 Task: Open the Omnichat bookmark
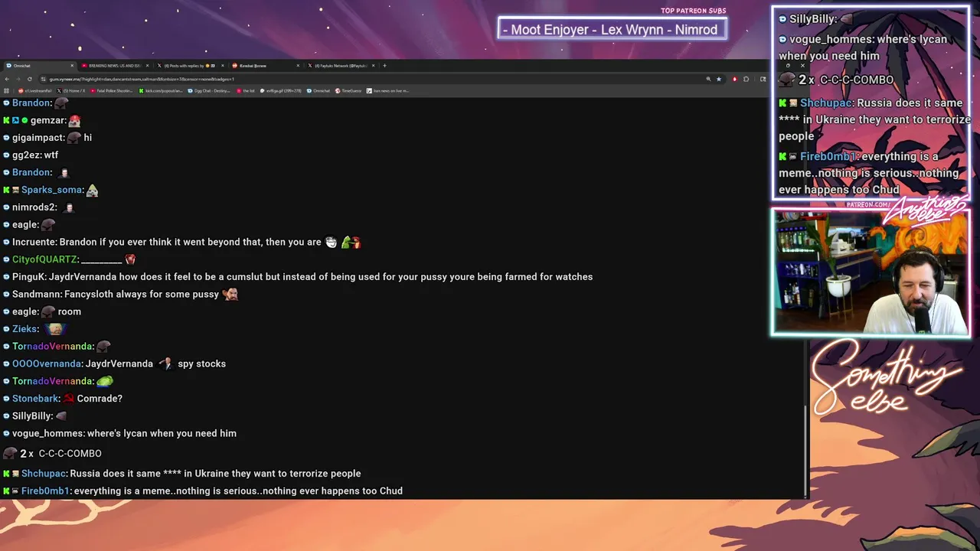(x=318, y=91)
